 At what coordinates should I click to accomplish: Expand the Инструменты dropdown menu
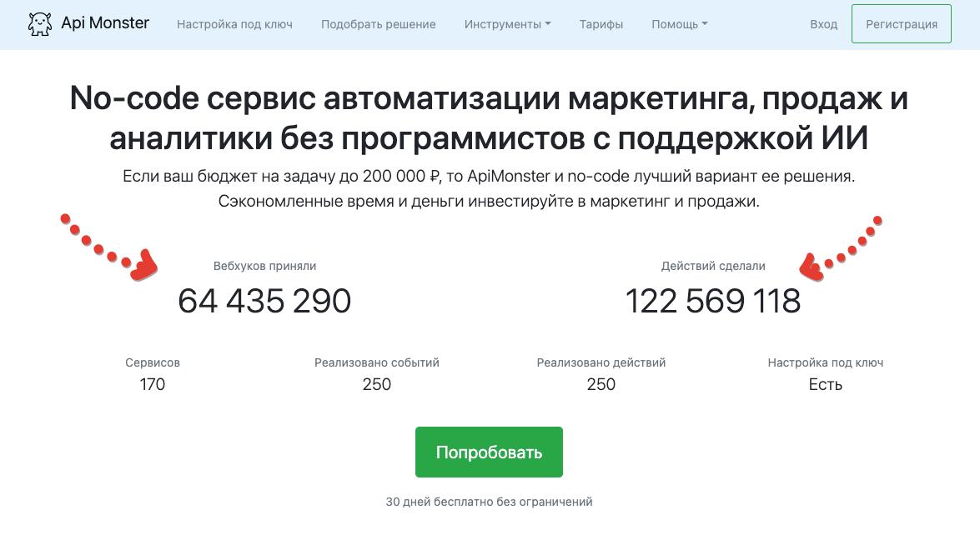click(507, 24)
